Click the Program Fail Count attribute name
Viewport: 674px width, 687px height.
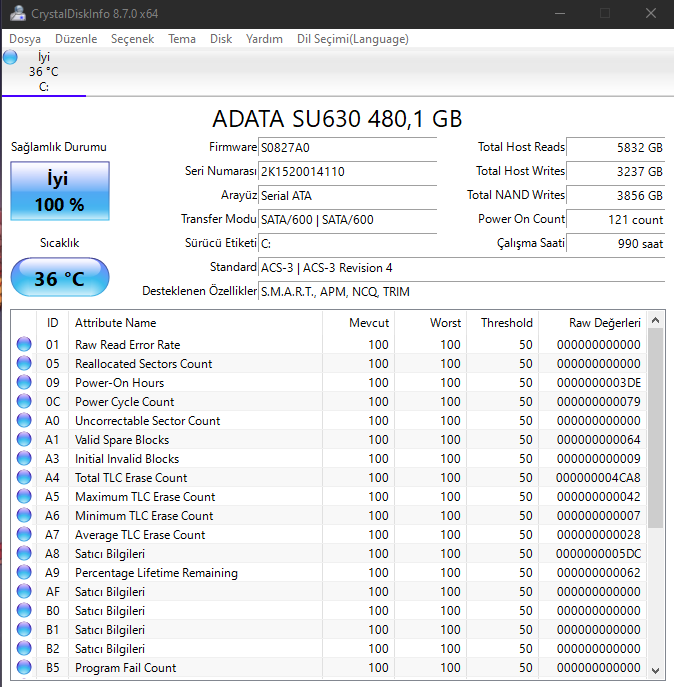click(x=126, y=668)
